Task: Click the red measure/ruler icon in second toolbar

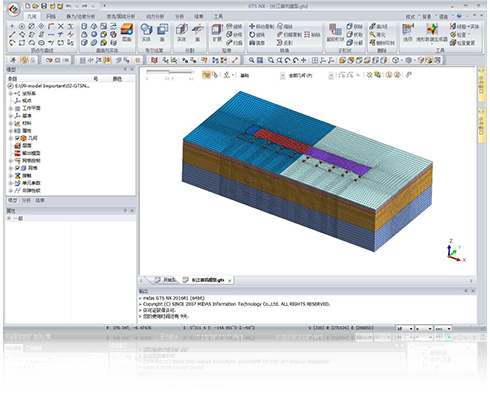Action: pyautogui.click(x=235, y=60)
